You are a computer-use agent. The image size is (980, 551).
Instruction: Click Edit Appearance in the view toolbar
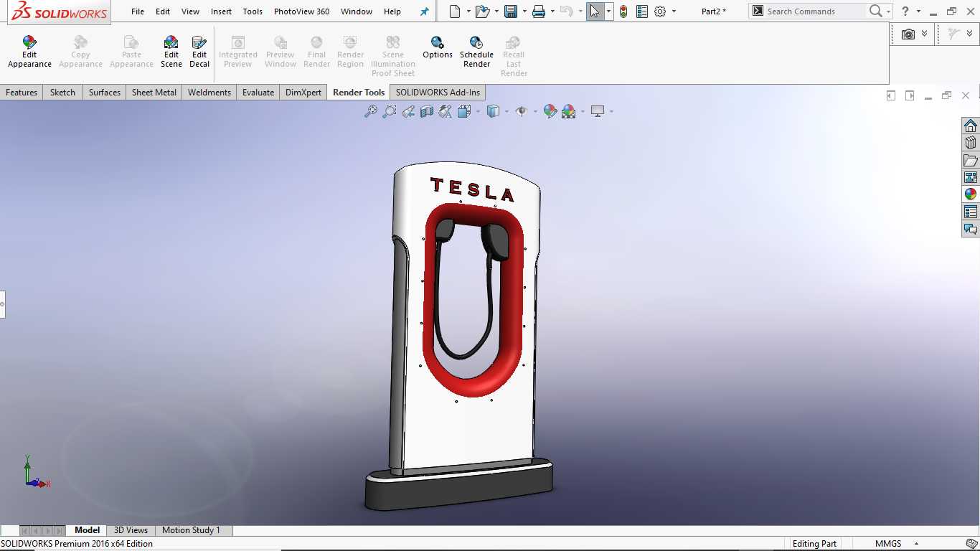click(550, 111)
